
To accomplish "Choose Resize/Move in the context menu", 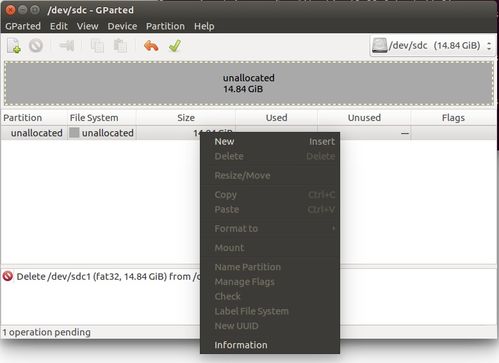I will click(x=270, y=176).
